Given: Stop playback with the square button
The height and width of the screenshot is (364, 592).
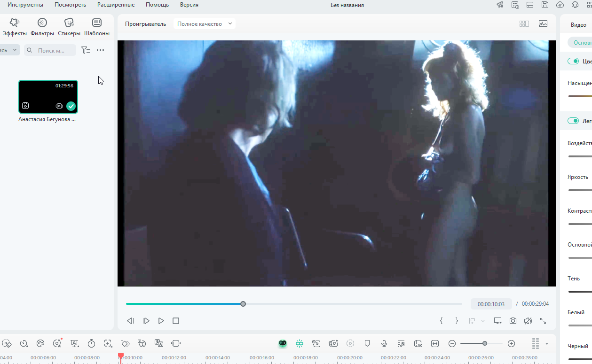Looking at the screenshot, I should click(x=176, y=321).
